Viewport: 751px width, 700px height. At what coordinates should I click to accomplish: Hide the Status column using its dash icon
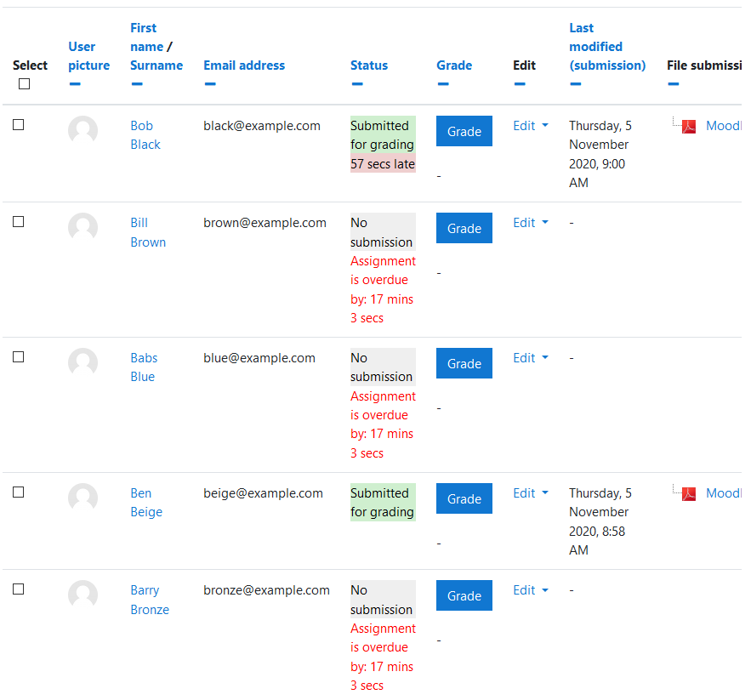357,84
